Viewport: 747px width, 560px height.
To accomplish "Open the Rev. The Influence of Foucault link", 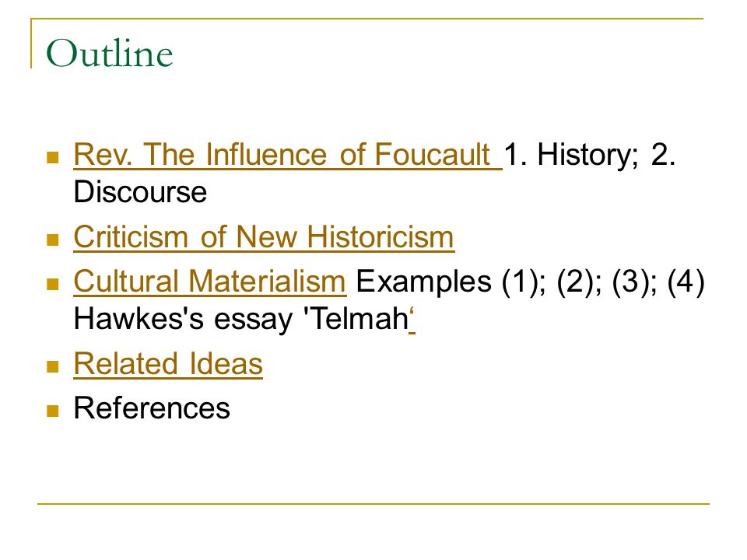I will click(287, 155).
